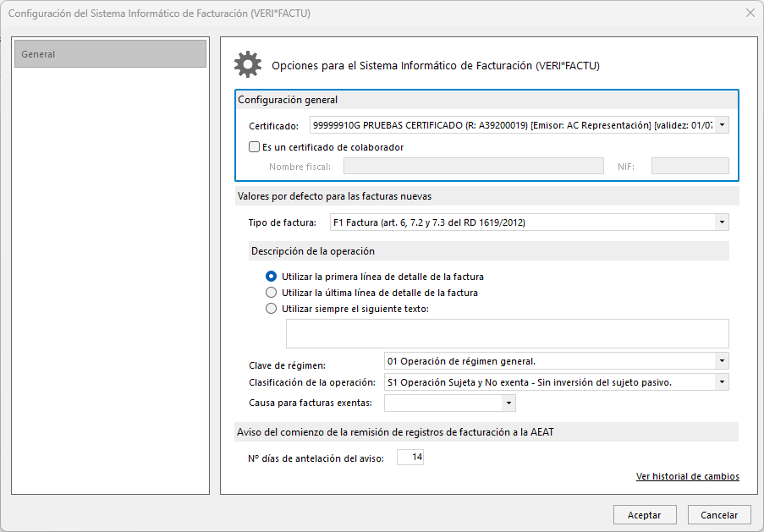
Task: Click the 'Tipo de factura:' label
Action: pos(282,222)
